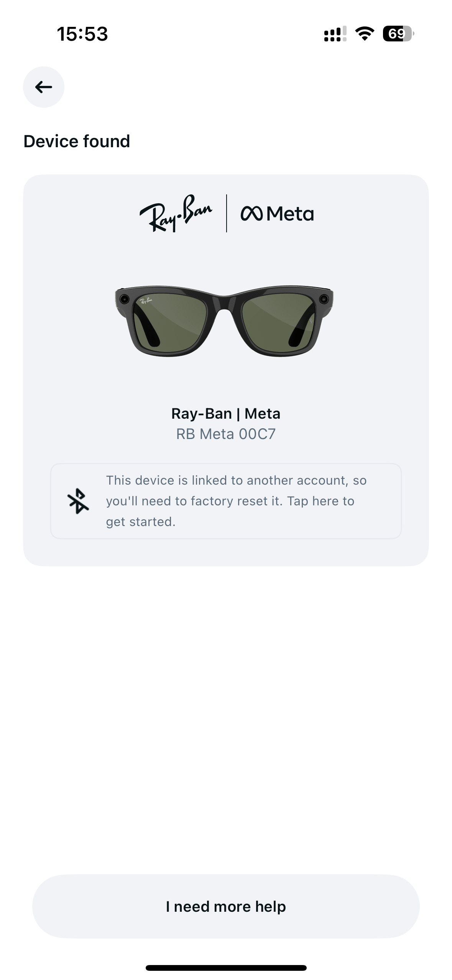
Task: Tap the Meta infinity logo
Action: click(x=251, y=214)
